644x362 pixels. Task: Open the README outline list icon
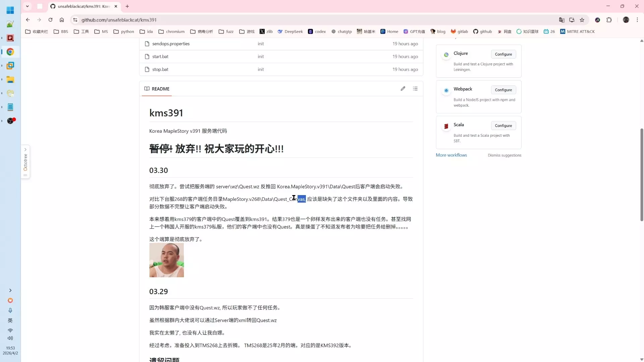(415, 88)
